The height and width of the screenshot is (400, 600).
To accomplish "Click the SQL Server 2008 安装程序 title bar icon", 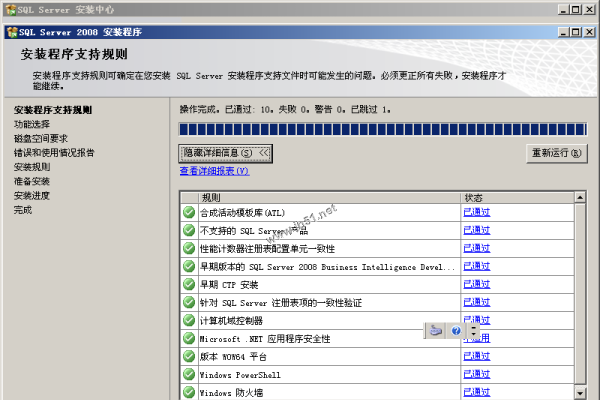I will [x=12, y=32].
